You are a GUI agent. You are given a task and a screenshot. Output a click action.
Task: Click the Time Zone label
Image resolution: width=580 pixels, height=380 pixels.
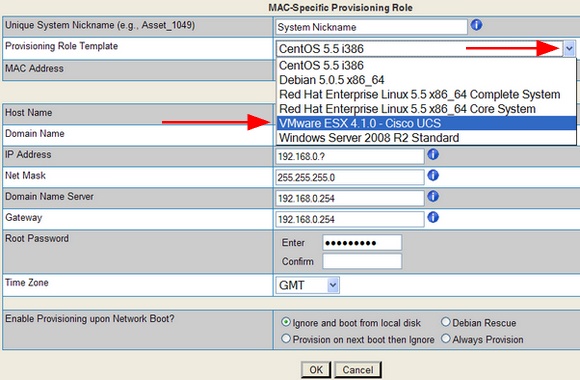27,283
